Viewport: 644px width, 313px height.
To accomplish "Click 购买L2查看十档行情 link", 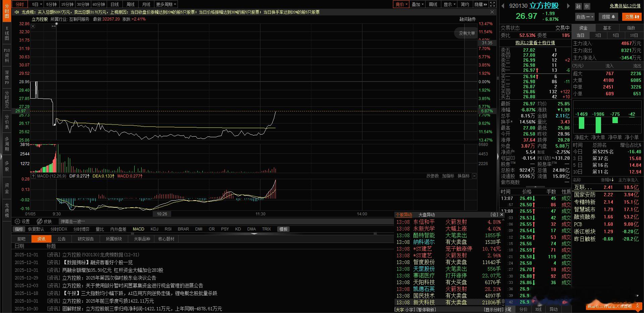I will (535, 43).
